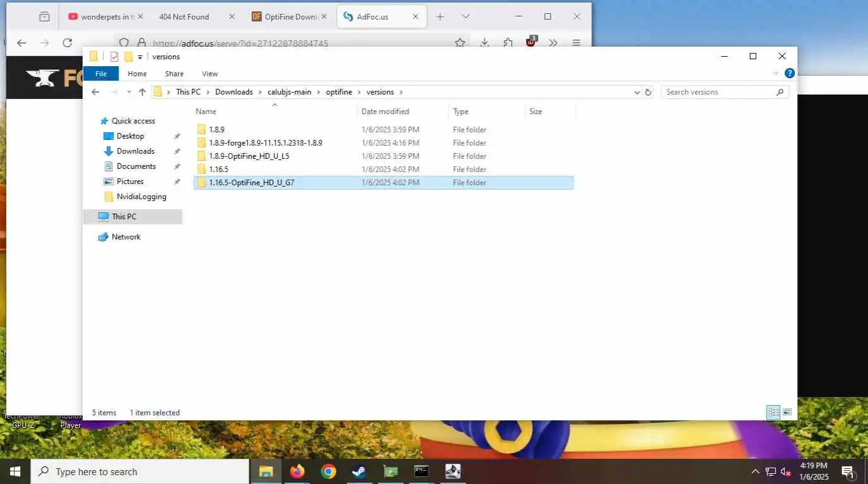Screen dimensions: 868x484
Task: Open Documents in navigation pane
Action: [x=136, y=166]
